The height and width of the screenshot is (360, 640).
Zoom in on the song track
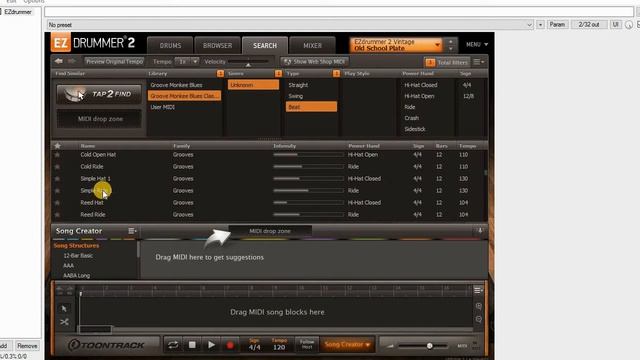pyautogui.click(x=478, y=306)
